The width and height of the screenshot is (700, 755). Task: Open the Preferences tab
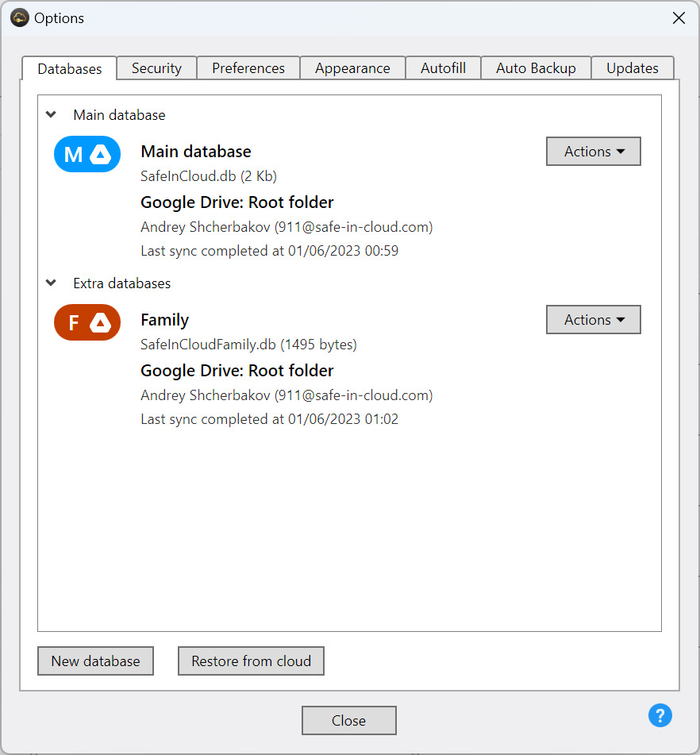[248, 68]
